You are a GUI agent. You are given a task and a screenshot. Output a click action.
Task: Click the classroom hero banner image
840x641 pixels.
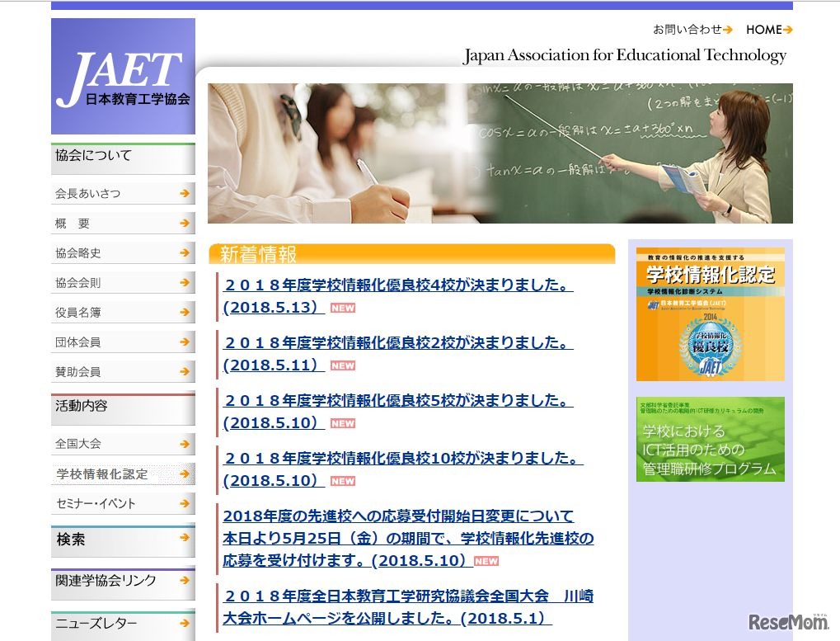[500, 153]
